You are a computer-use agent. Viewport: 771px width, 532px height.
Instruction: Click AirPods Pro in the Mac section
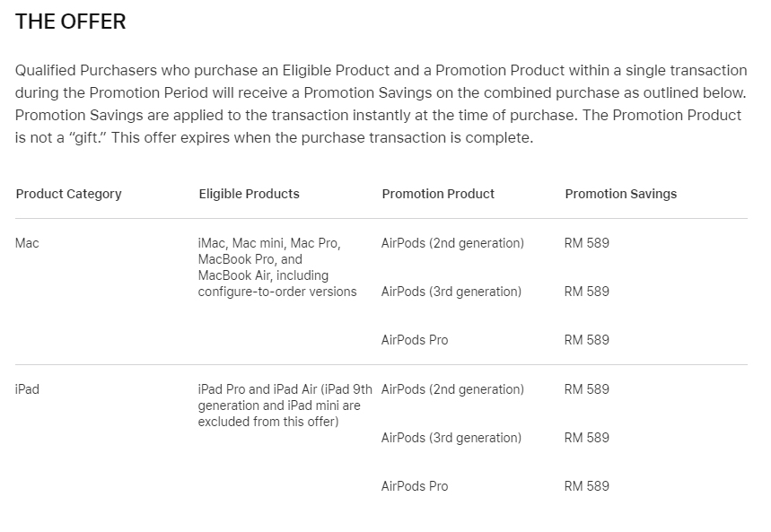(x=415, y=340)
